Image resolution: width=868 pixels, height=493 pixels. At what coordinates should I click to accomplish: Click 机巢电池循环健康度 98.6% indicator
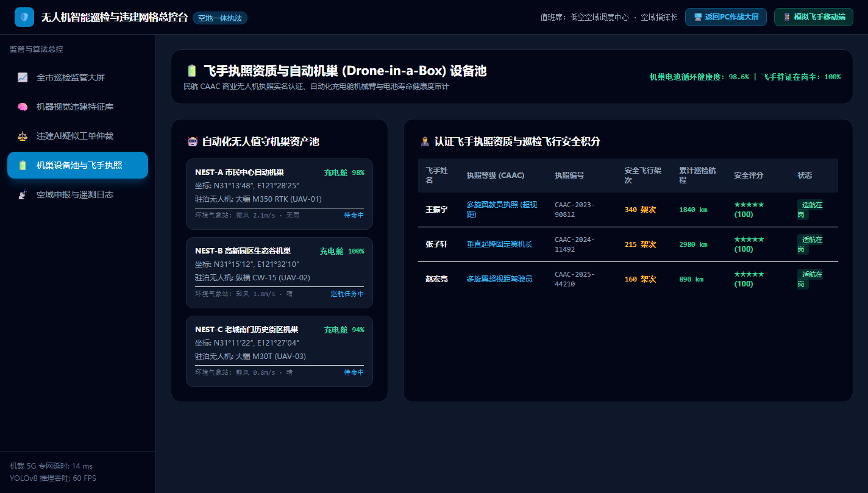pos(699,77)
